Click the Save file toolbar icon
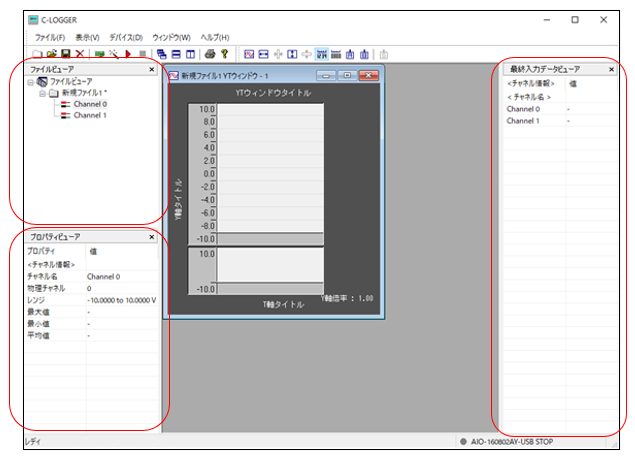Image resolution: width=635 pixels, height=460 pixels. tap(66, 53)
